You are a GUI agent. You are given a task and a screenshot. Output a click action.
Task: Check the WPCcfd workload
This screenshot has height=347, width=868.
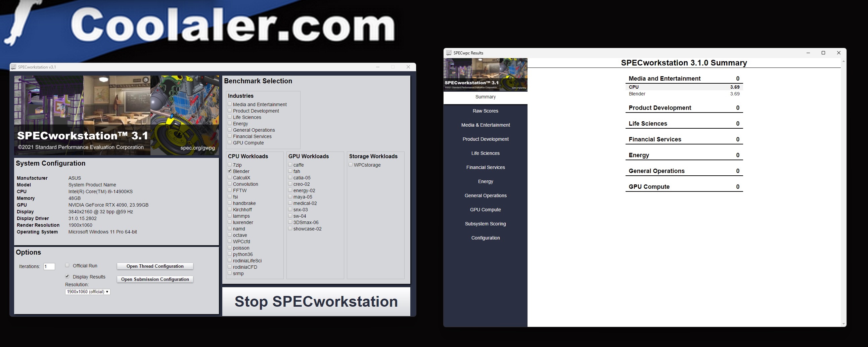(x=230, y=242)
